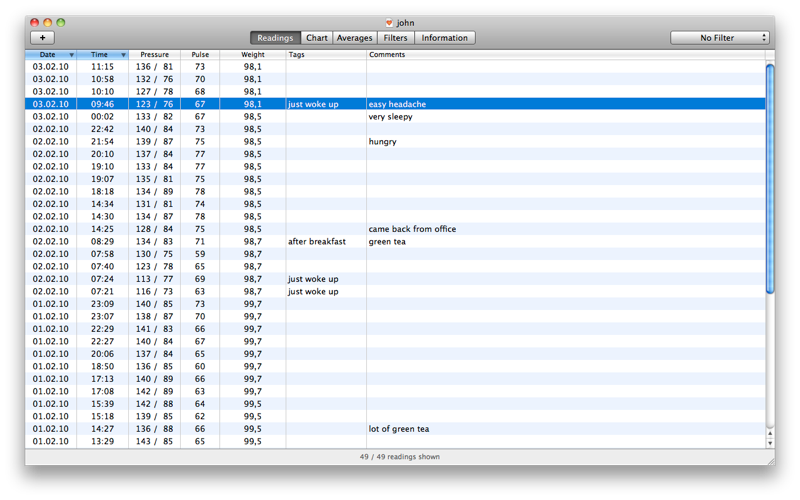Select the reading at 10:58

pos(395,79)
